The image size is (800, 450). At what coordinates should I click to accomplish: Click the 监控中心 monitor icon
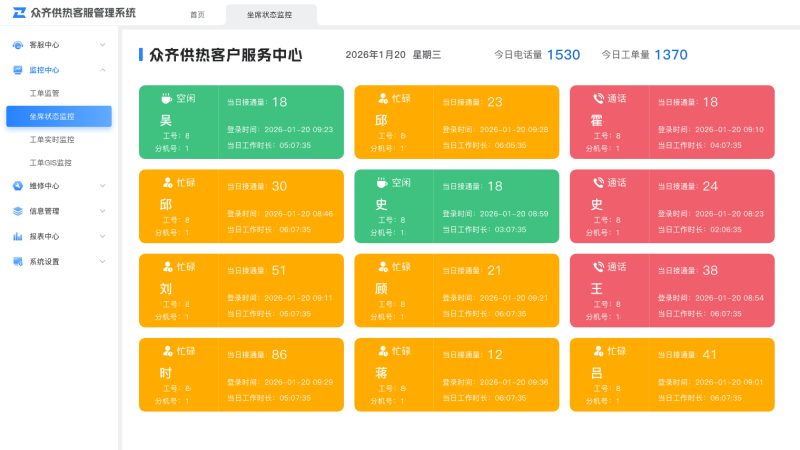18,70
